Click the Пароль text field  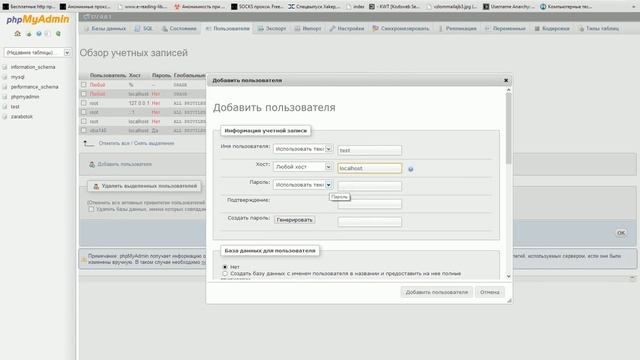(x=369, y=186)
